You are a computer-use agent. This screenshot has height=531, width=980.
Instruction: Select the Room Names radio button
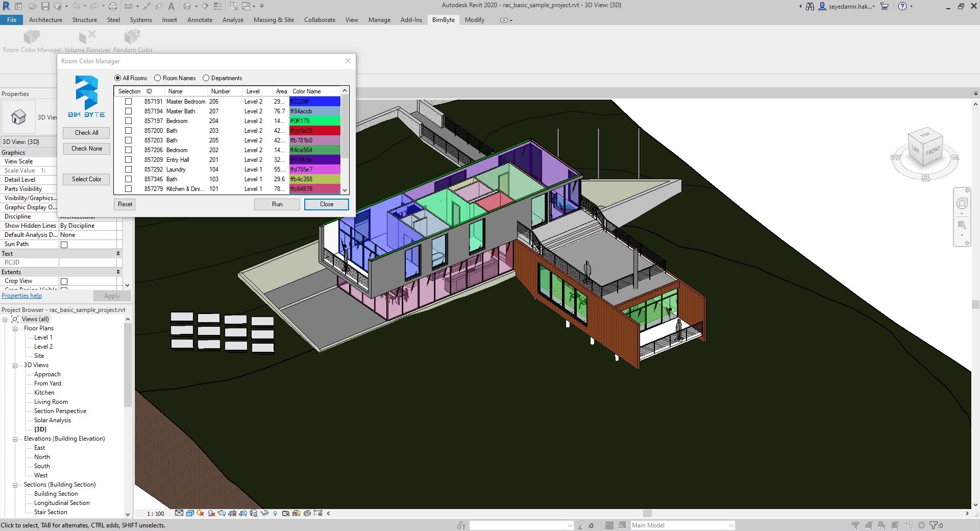click(158, 78)
